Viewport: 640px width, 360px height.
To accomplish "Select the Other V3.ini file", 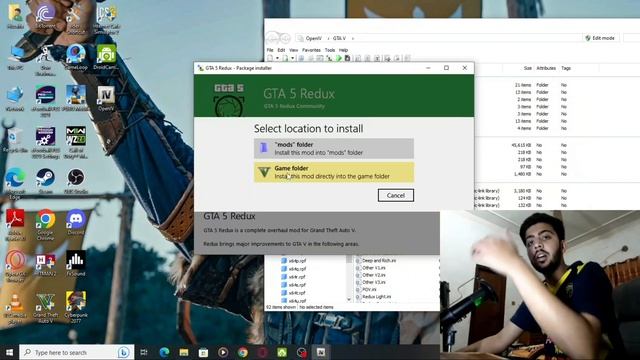I will (x=370, y=282).
